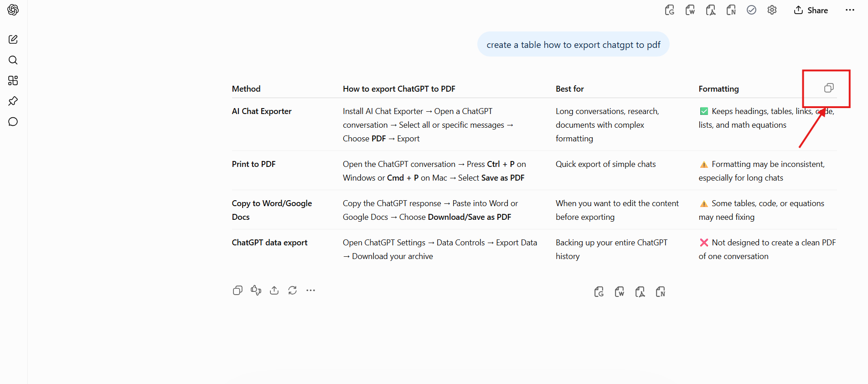The width and height of the screenshot is (868, 384).
Task: Click 'Some tables, code, or equations' cell
Action: 761,210
